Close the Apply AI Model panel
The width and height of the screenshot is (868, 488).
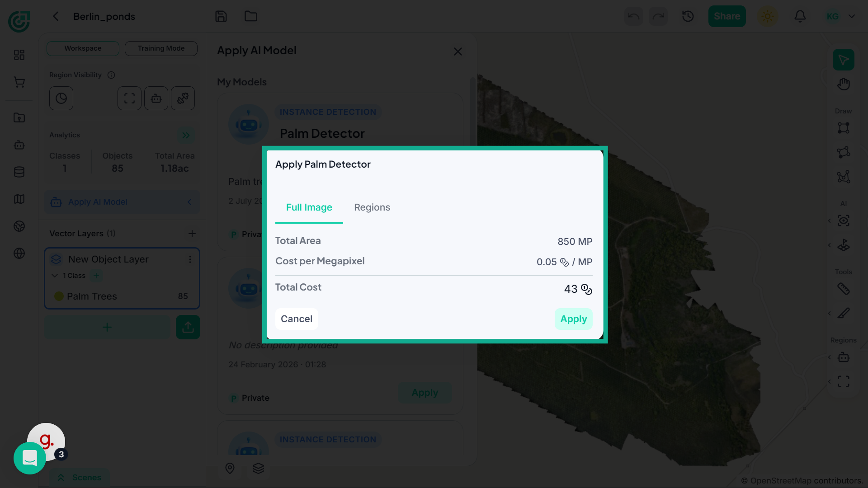coord(458,52)
